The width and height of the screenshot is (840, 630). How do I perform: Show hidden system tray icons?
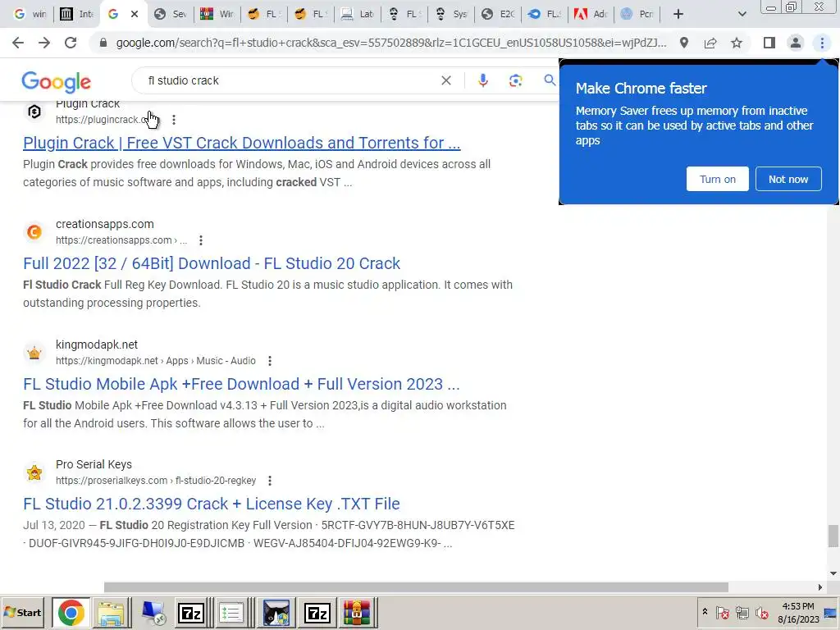705,612
